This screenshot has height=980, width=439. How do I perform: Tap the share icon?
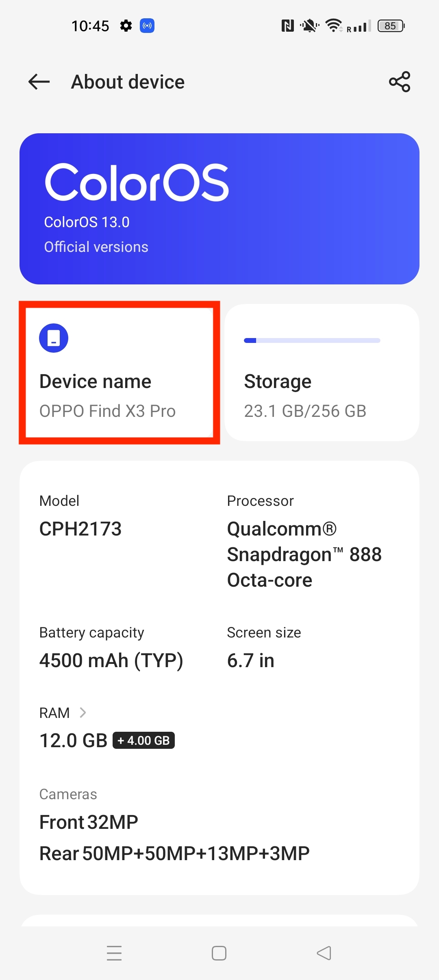pos(400,82)
